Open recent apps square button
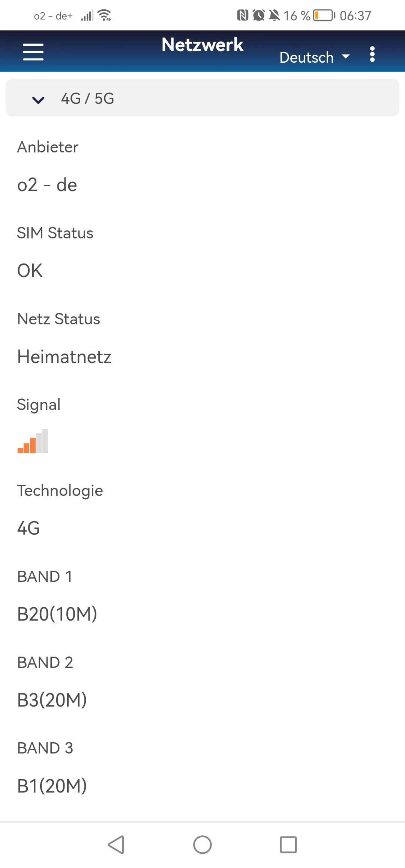The height and width of the screenshot is (868, 405). (x=288, y=845)
